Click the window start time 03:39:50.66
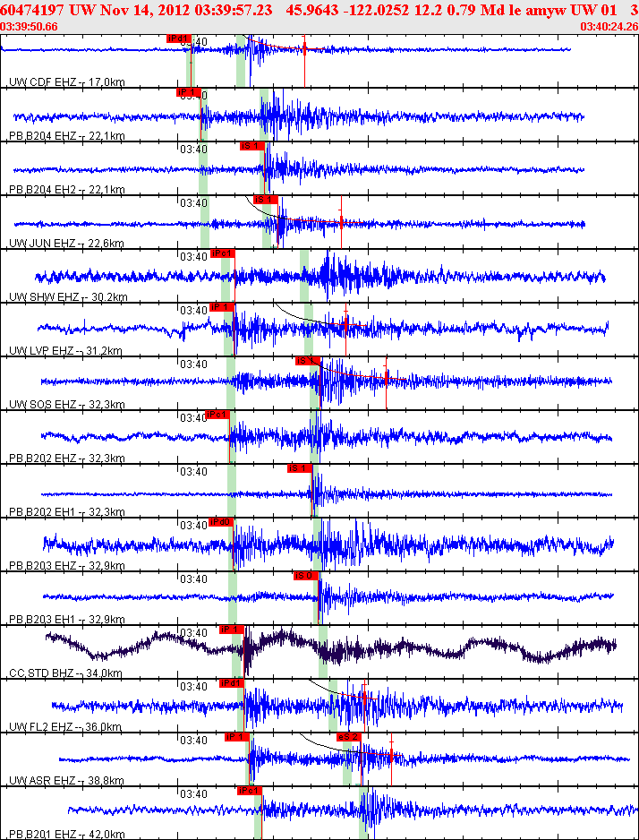The width and height of the screenshot is (639, 840). click(30, 27)
